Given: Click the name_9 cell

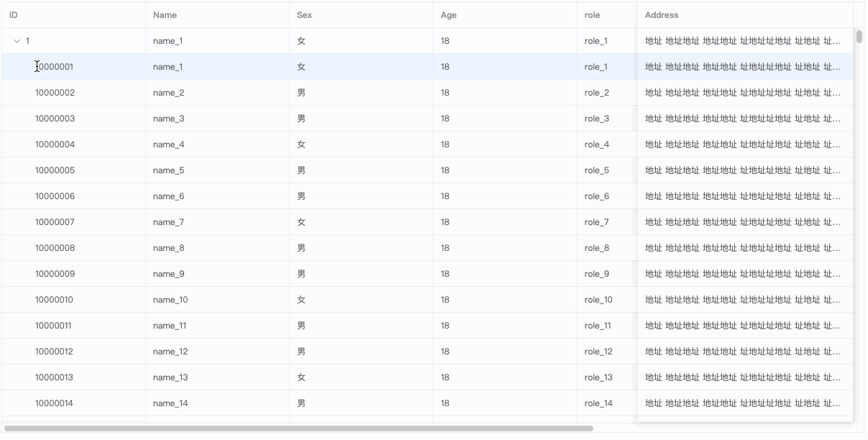Looking at the screenshot, I should click(217, 274).
